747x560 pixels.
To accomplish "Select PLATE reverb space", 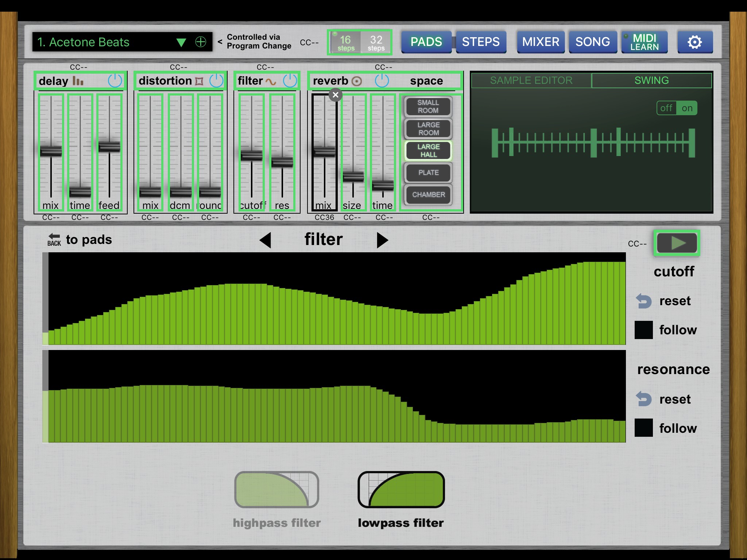I will click(x=428, y=173).
